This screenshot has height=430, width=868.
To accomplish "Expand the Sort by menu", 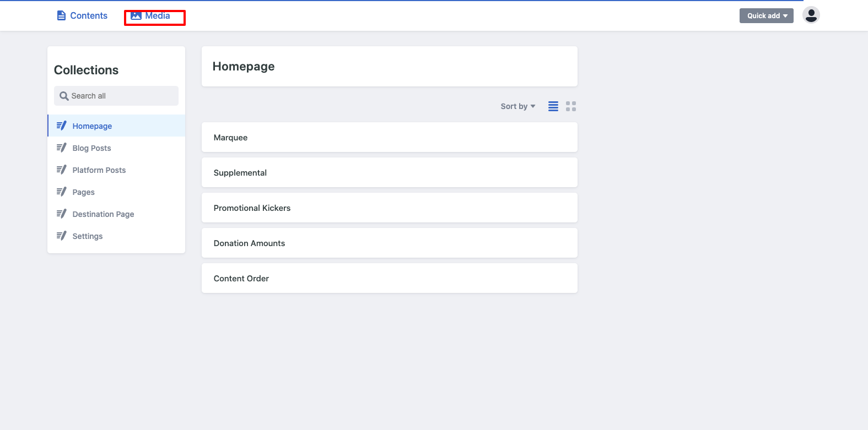I will click(517, 106).
